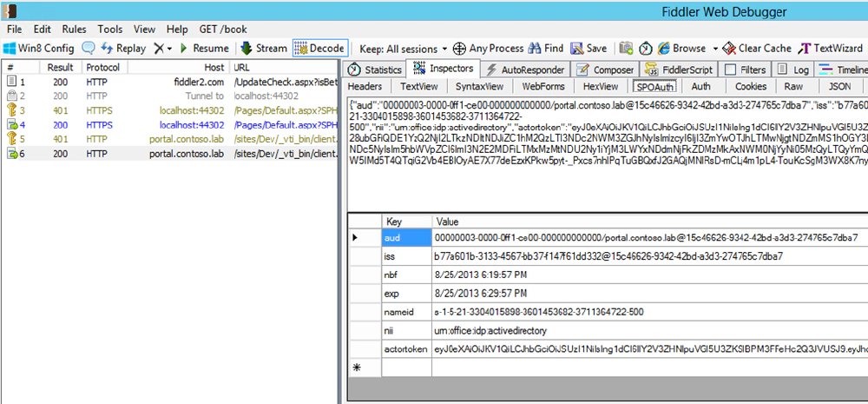868x404 pixels.
Task: Click the GET /book menu item
Action: pyautogui.click(x=223, y=30)
